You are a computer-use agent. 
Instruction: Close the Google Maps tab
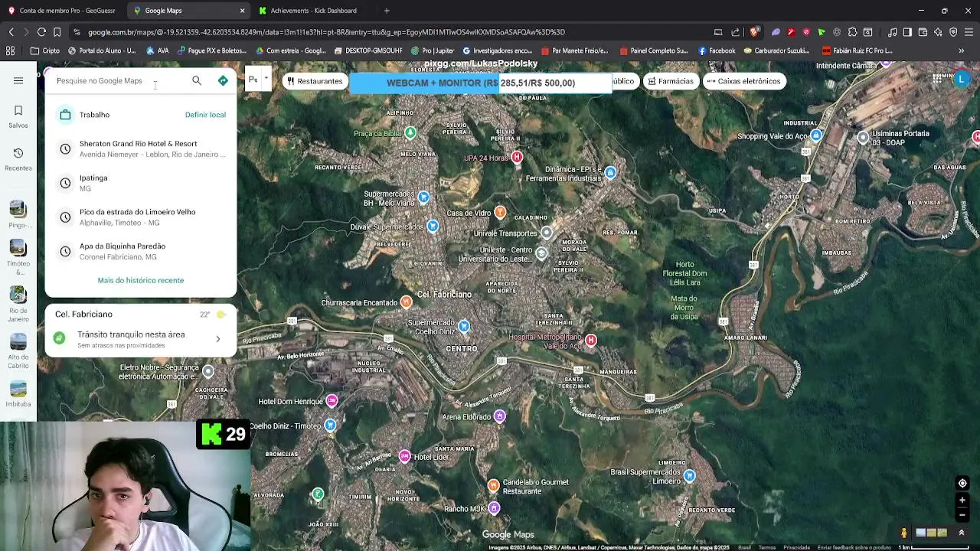pyautogui.click(x=242, y=11)
